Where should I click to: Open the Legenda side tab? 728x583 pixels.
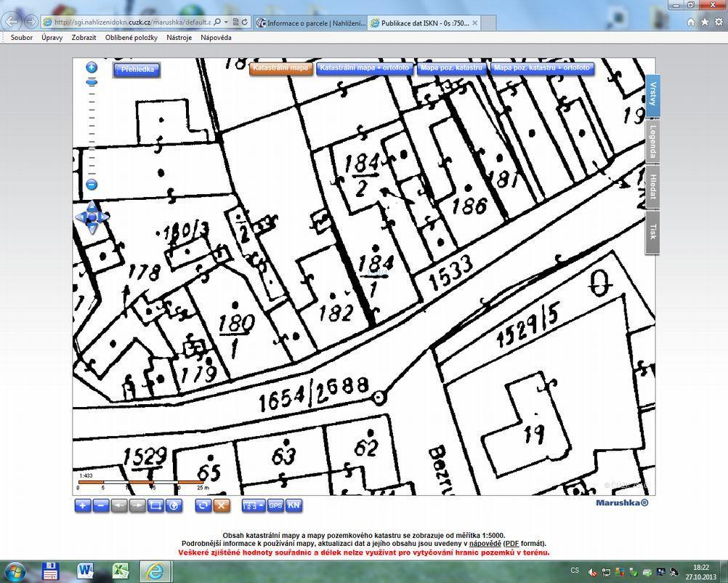[652, 141]
